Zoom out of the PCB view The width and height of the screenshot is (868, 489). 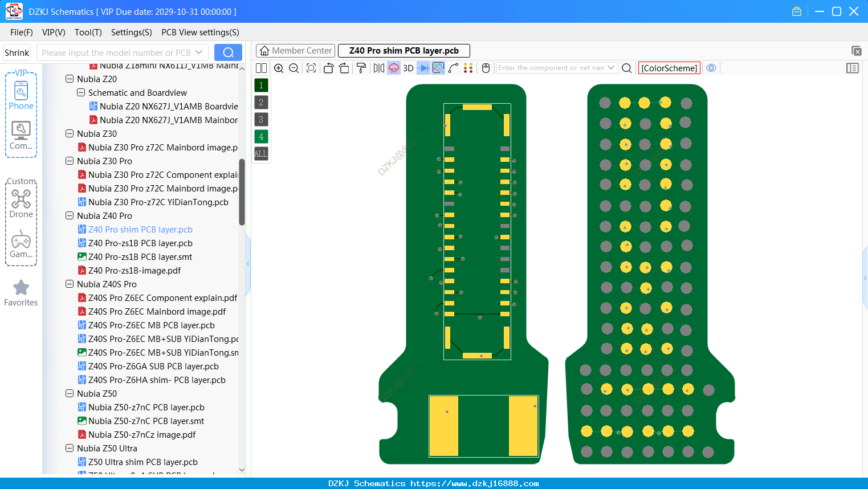tap(294, 68)
